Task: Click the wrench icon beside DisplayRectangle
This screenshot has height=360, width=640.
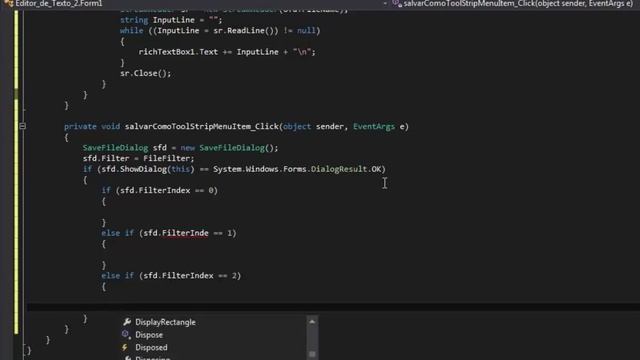Action: pyautogui.click(x=127, y=322)
